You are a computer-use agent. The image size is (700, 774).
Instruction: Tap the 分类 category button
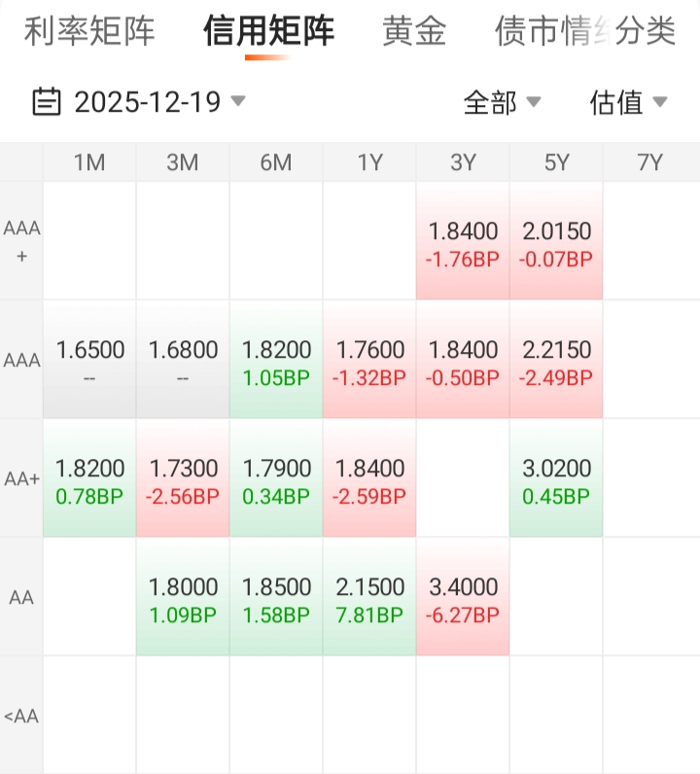coord(646,31)
